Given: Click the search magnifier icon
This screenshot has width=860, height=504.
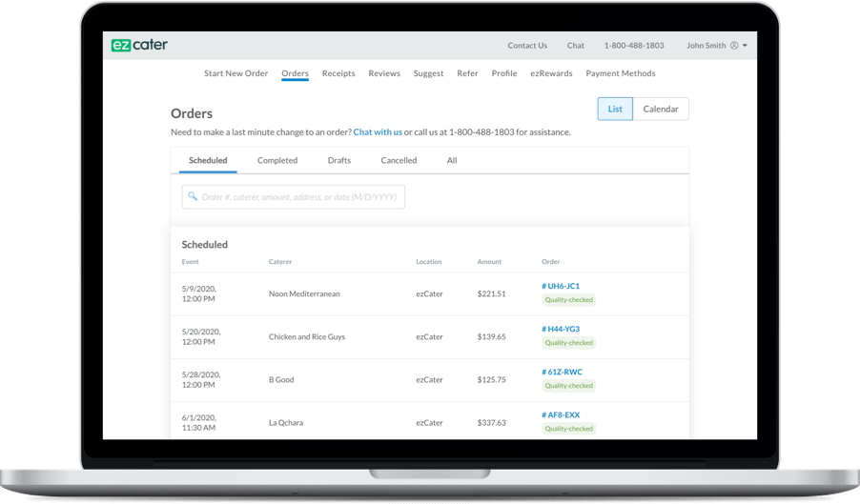Looking at the screenshot, I should tap(193, 196).
